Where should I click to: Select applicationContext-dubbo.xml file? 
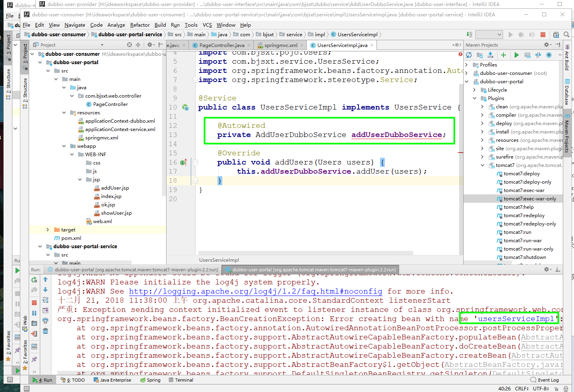point(116,121)
